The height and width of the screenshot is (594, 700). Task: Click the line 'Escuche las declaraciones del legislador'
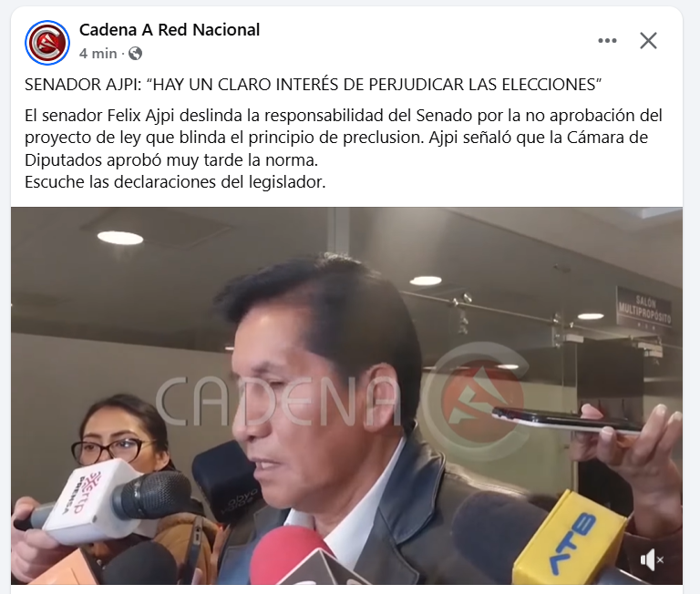tap(175, 182)
